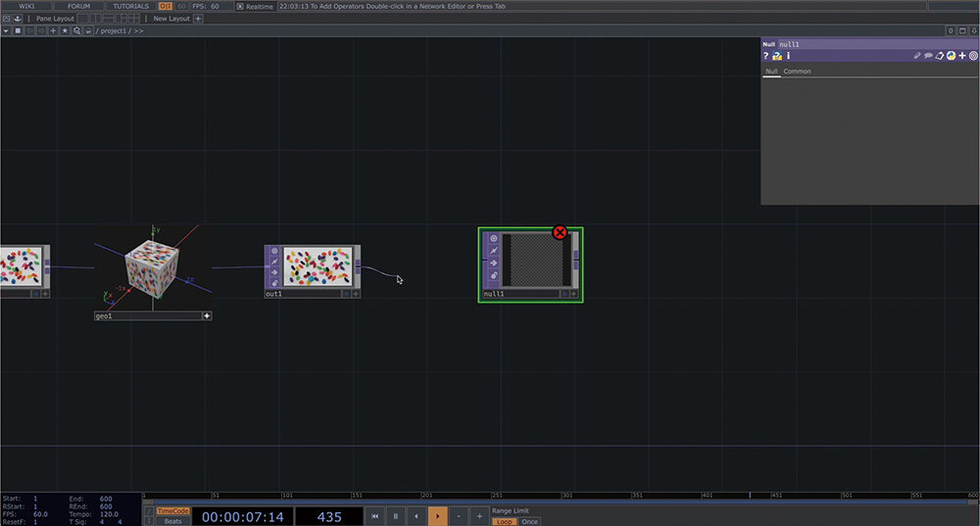Image resolution: width=980 pixels, height=526 pixels.
Task: Click the comment bubble icon in parameters
Action: point(928,57)
